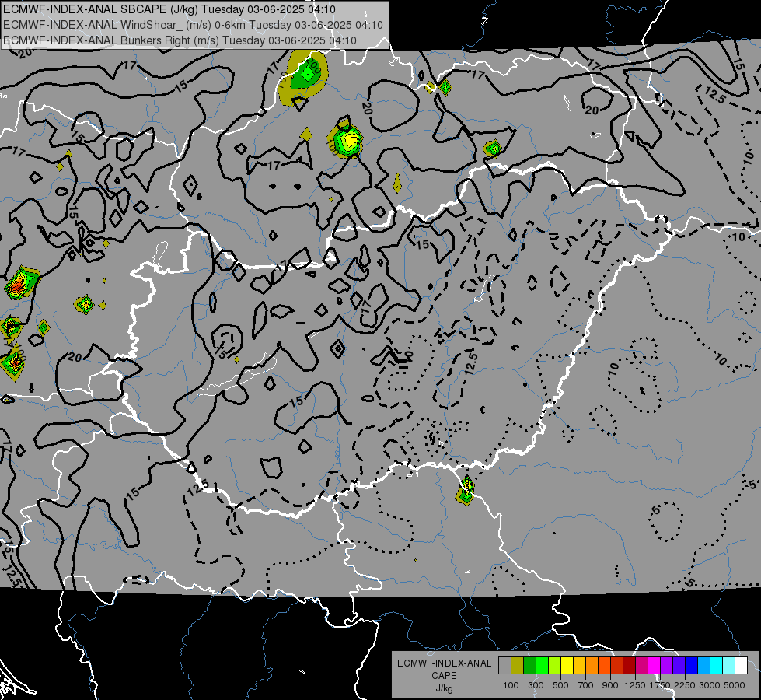The height and width of the screenshot is (700, 761).
Task: Select the amber legend swatch
Action: (579, 665)
